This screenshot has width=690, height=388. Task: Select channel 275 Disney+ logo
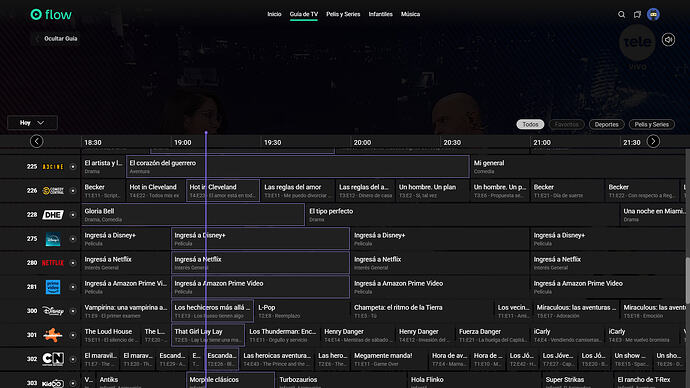point(53,239)
